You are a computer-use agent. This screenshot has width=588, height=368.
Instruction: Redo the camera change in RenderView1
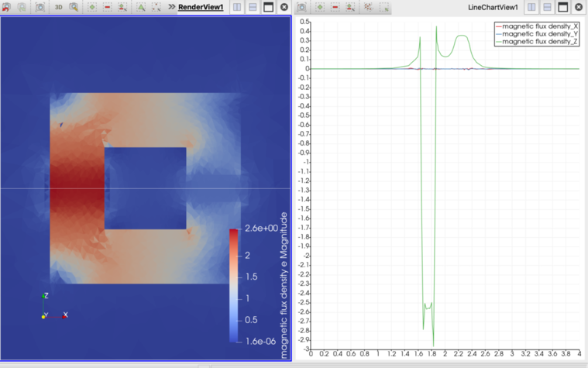coord(22,7)
